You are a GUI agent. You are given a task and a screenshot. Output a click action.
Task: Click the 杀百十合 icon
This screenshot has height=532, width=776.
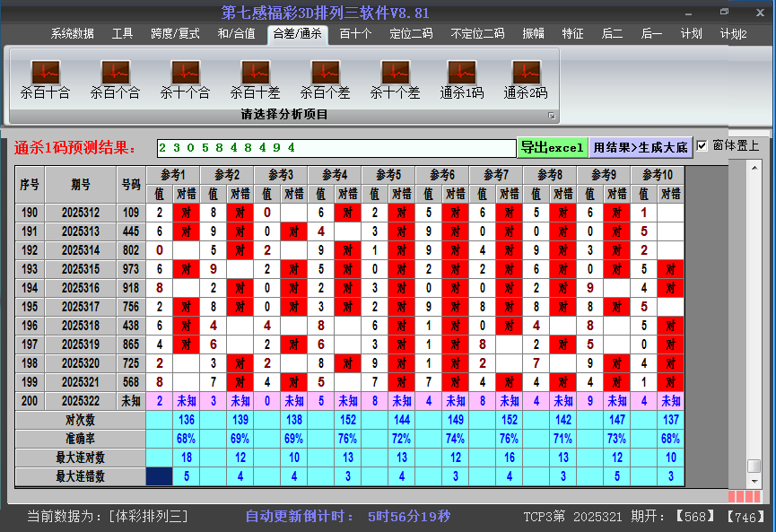click(45, 79)
